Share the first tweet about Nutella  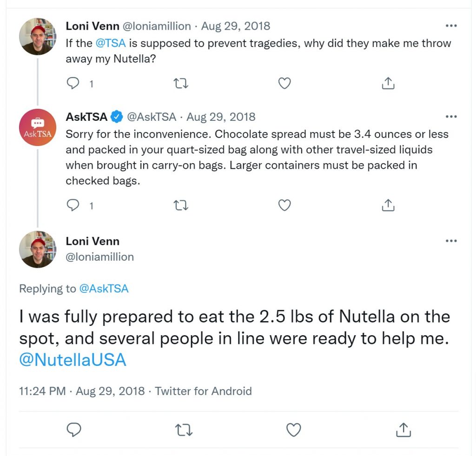[388, 83]
